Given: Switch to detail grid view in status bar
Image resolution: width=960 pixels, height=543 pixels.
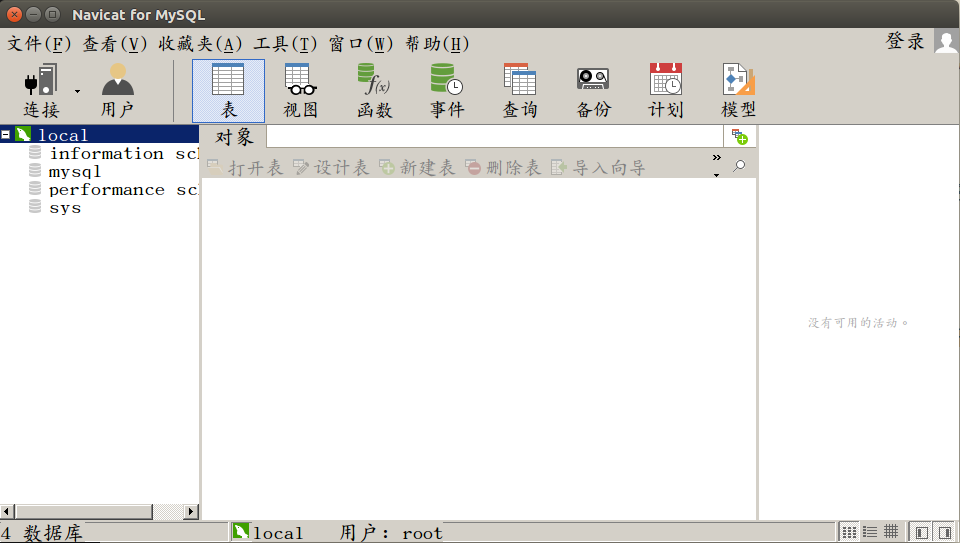Looking at the screenshot, I should pos(891,532).
